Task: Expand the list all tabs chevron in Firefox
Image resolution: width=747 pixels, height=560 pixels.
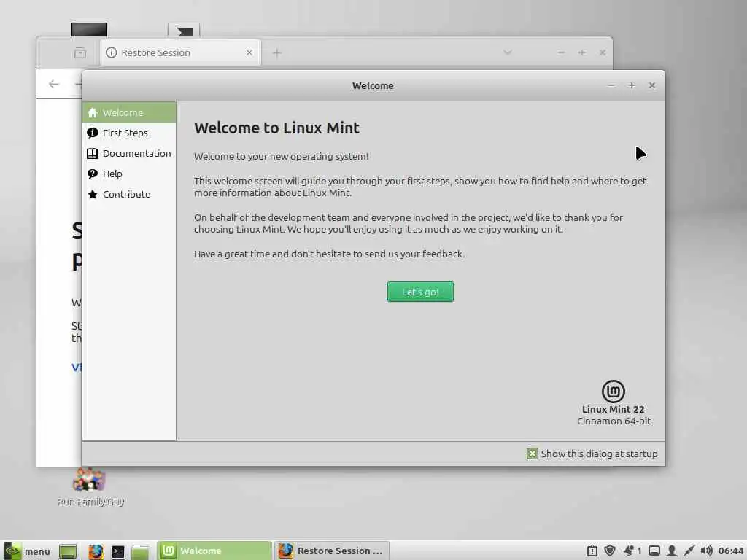Action: coord(508,52)
